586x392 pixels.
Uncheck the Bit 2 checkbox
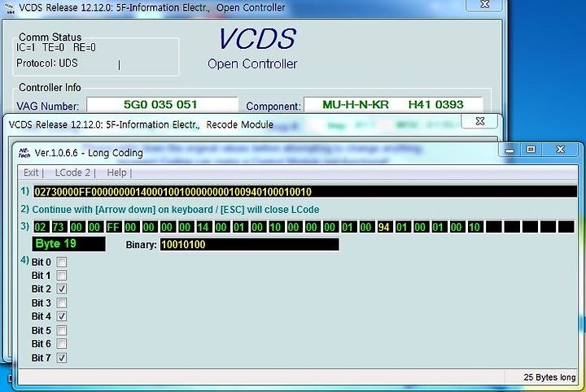(x=62, y=289)
